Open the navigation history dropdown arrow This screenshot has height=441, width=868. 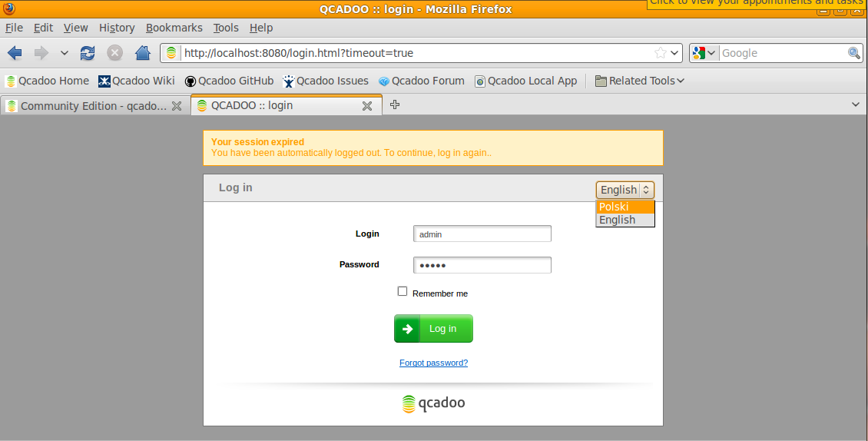[65, 53]
